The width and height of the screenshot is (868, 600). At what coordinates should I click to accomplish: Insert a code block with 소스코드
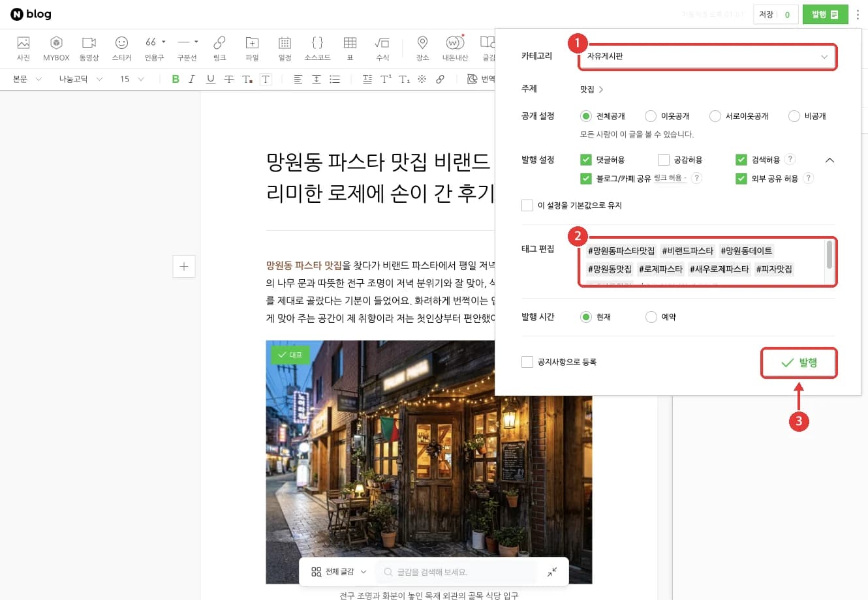tap(317, 48)
